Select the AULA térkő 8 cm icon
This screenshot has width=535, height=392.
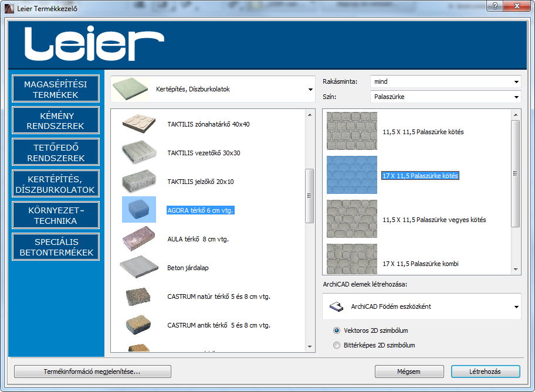pyautogui.click(x=140, y=238)
